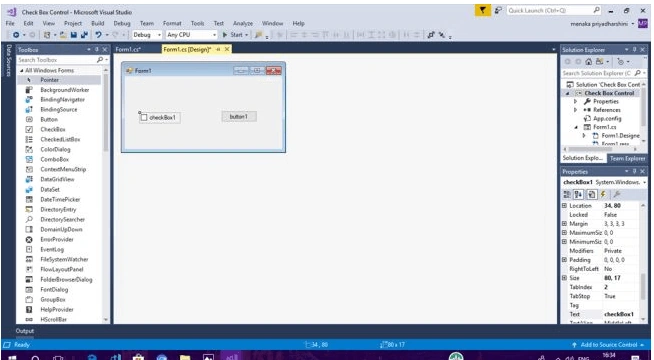Choose the GroupBox toolbox control
This screenshot has width=654, height=360.
53,300
